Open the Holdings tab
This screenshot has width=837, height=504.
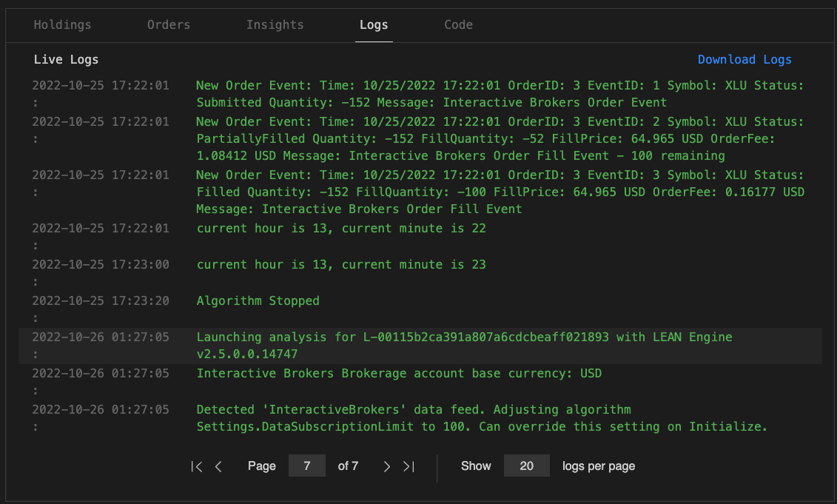[63, 24]
